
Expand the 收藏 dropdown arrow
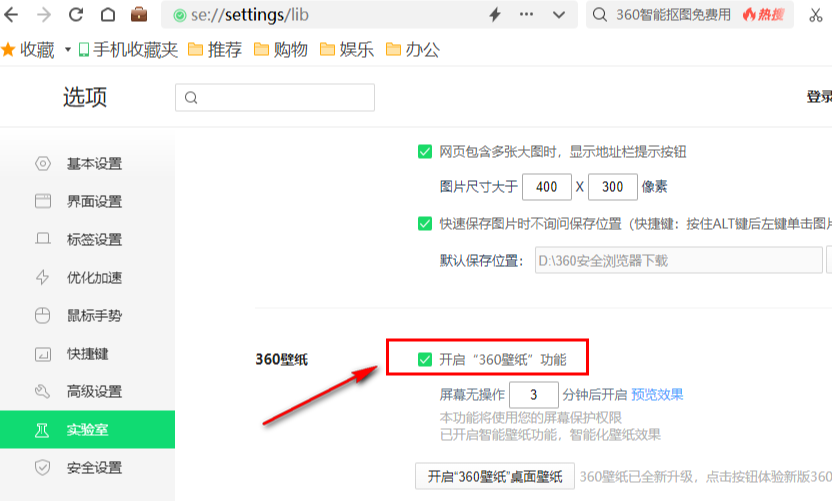[x=67, y=50]
